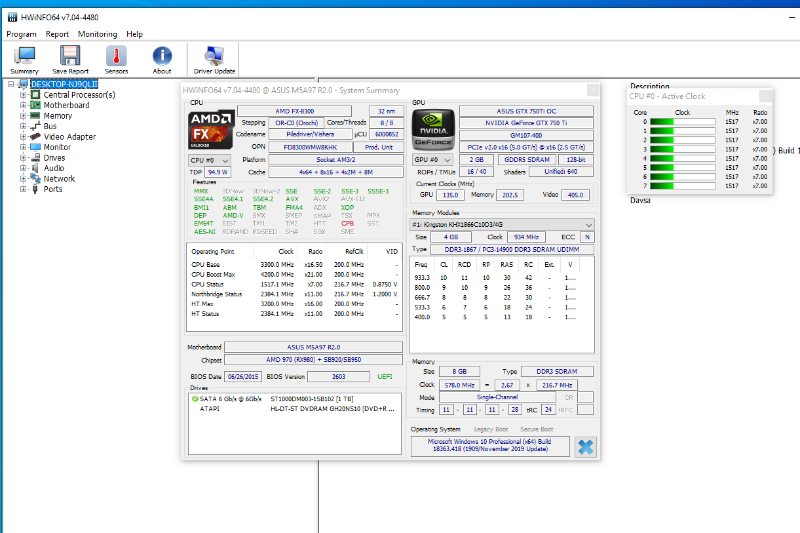
Task: Expand the Video Adapter tree node
Action: tap(22, 137)
